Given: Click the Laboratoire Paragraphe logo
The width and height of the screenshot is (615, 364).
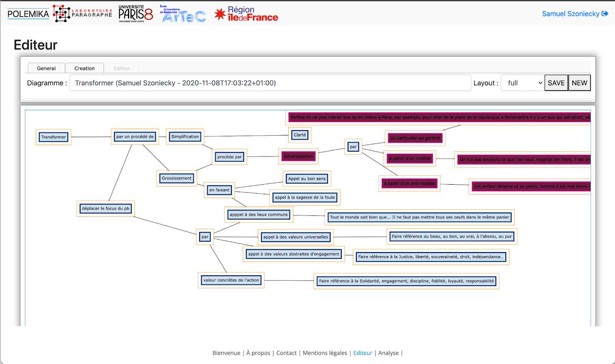Looking at the screenshot, I should pos(82,14).
